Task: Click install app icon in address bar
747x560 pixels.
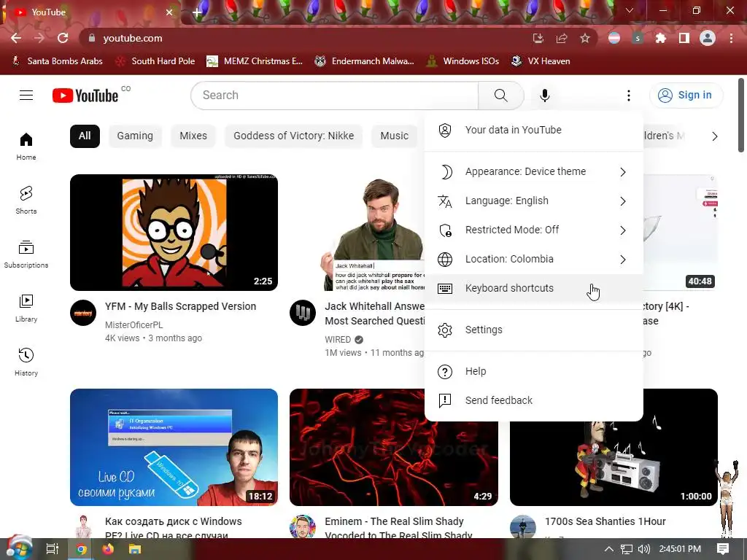Action: coord(538,38)
